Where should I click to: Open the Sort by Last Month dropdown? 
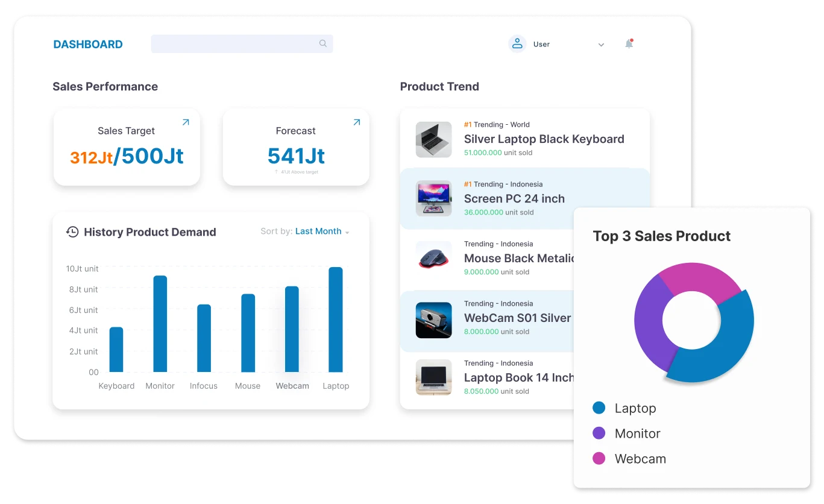click(x=322, y=232)
